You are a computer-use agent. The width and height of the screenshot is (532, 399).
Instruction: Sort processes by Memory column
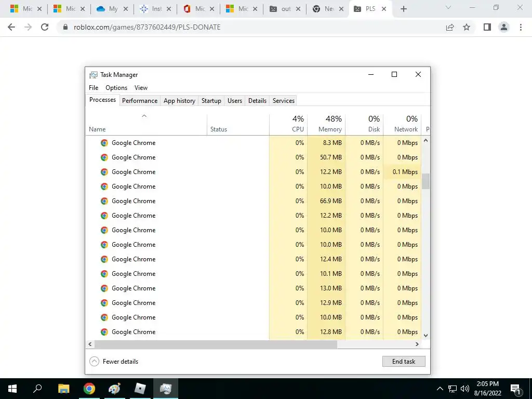326,125
